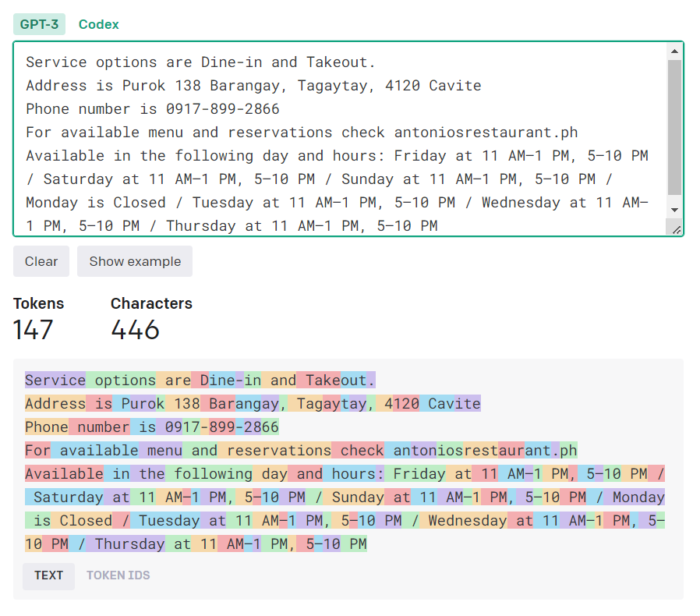700x616 pixels.
Task: Click the Characters count 446
Action: click(136, 330)
